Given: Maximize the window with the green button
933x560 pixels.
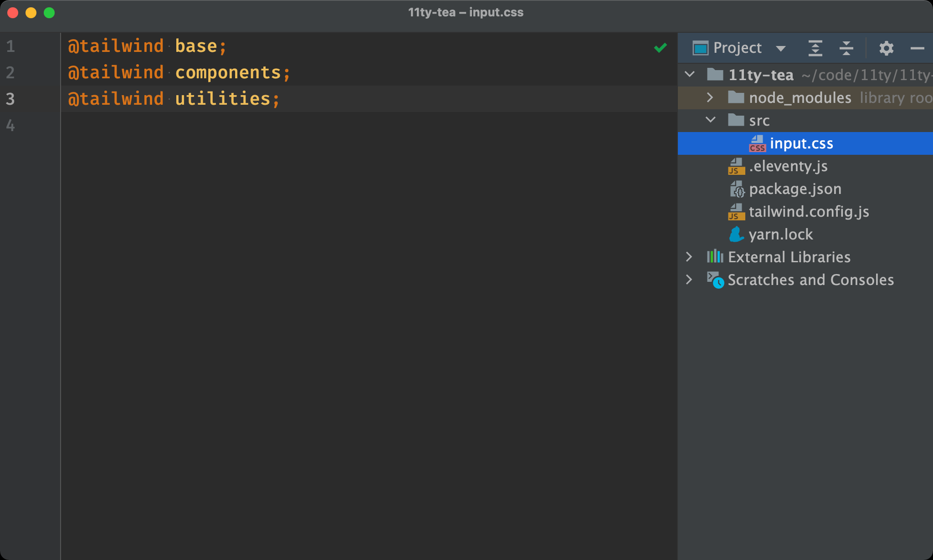Looking at the screenshot, I should coord(49,13).
